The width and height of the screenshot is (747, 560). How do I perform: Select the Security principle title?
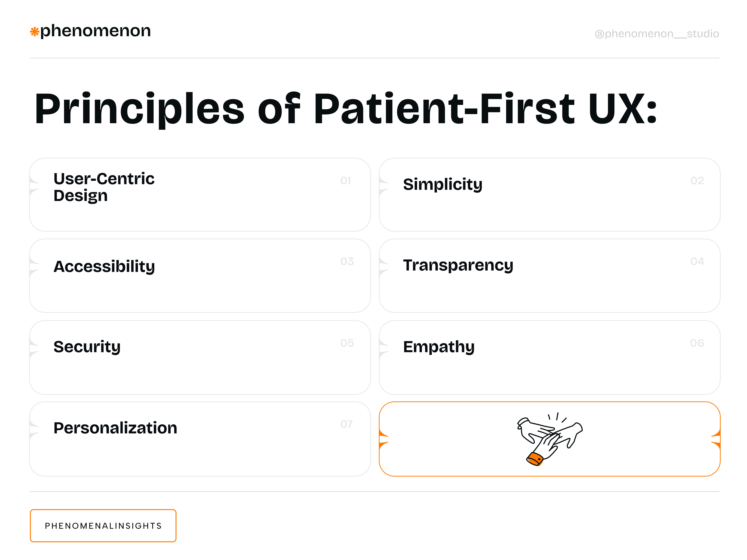[x=87, y=347]
